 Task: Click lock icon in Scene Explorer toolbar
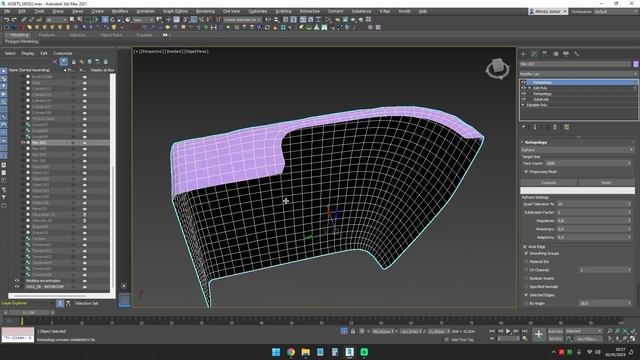(x=73, y=62)
